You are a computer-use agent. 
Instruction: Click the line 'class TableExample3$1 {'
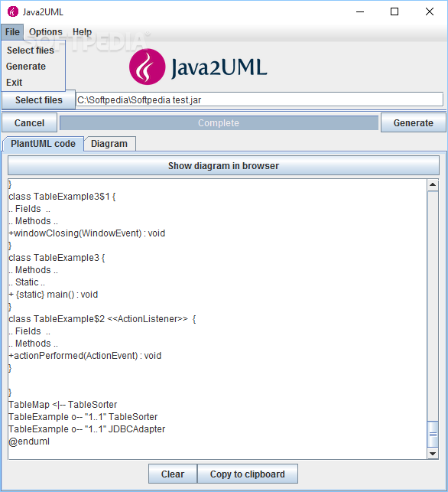coord(62,197)
